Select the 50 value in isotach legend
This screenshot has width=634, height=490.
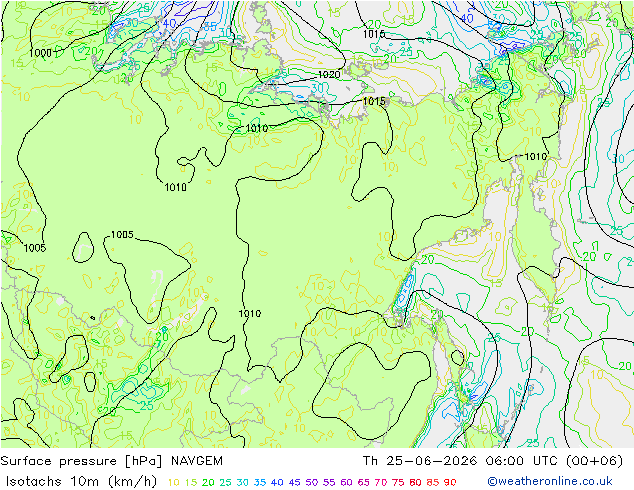[x=312, y=482]
